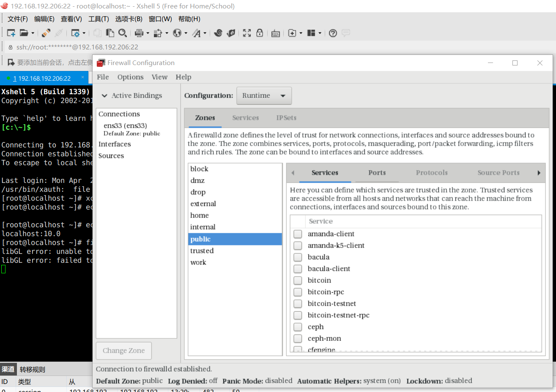Click the flag icon on the add-session bar
This screenshot has width=556, height=392.
pyautogui.click(x=11, y=63)
